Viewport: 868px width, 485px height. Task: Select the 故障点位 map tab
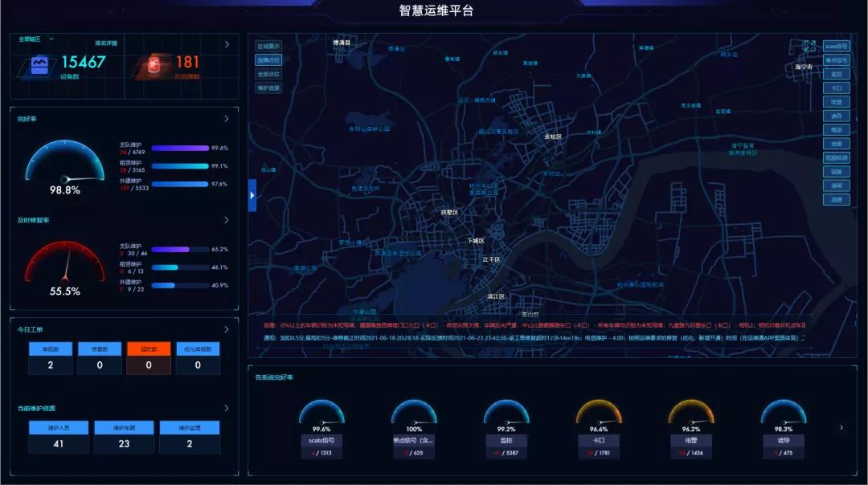point(268,59)
